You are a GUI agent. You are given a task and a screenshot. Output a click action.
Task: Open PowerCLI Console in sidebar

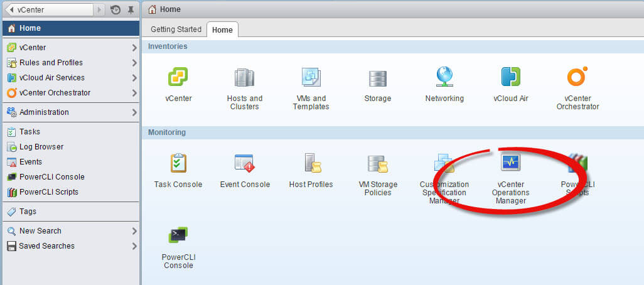pyautogui.click(x=71, y=176)
